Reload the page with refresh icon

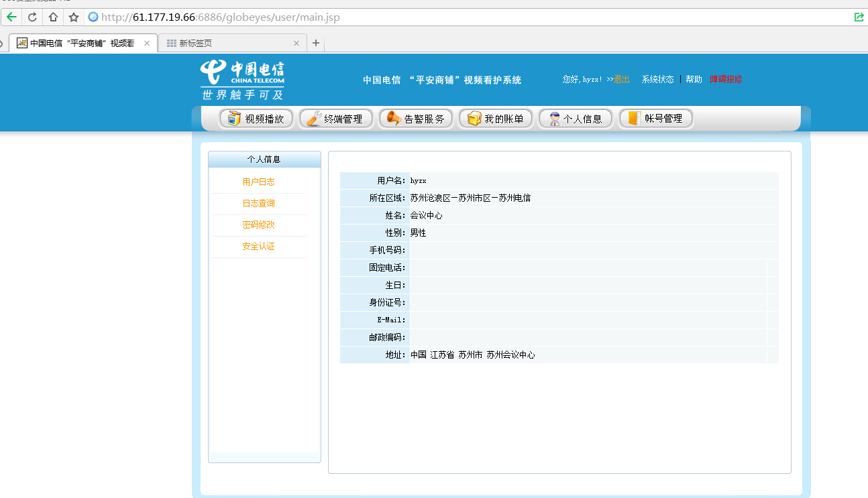pos(32,17)
